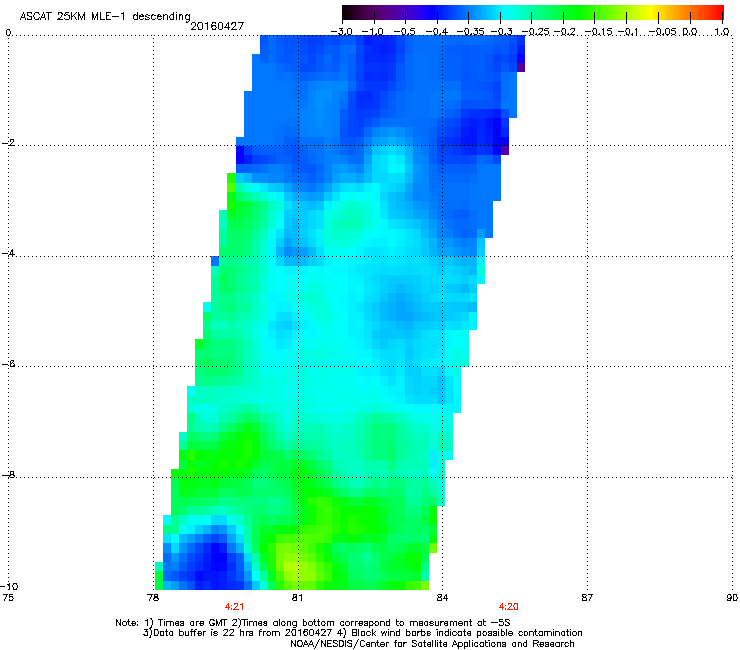Click the colorbar label -0.5
Viewport: 740px width, 650px height.
(404, 32)
